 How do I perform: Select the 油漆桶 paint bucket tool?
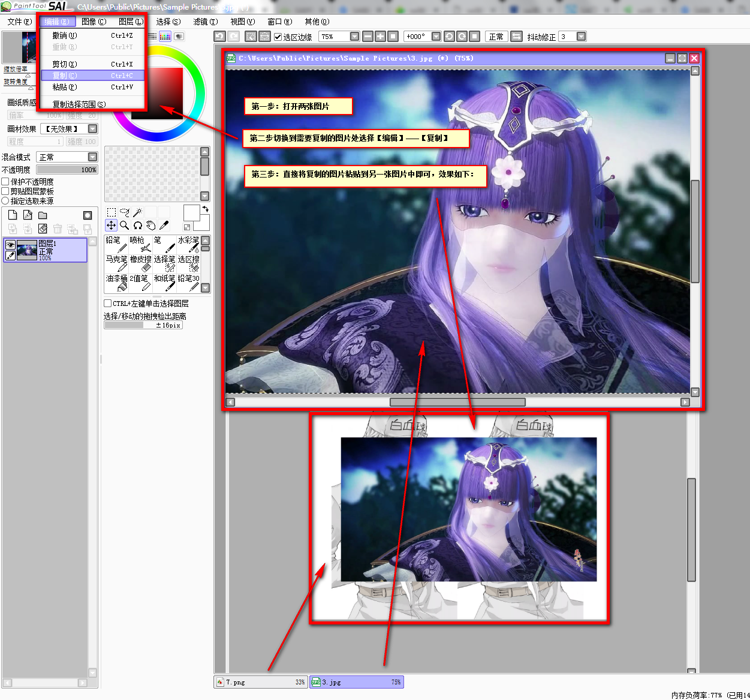click(116, 283)
